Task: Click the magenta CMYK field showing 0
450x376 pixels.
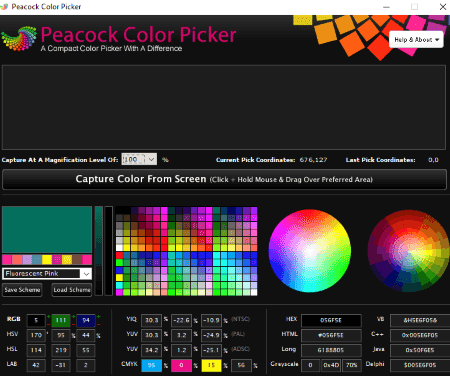Action: [182, 365]
